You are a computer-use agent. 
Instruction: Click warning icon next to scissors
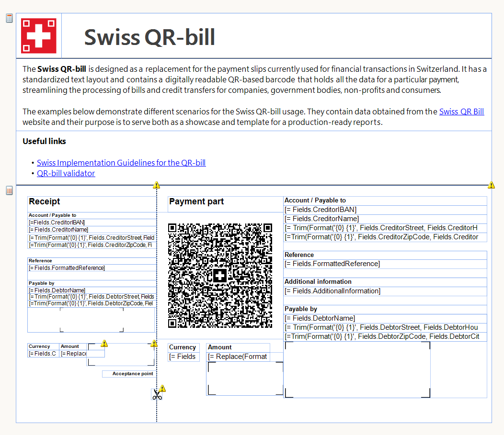[x=162, y=389]
